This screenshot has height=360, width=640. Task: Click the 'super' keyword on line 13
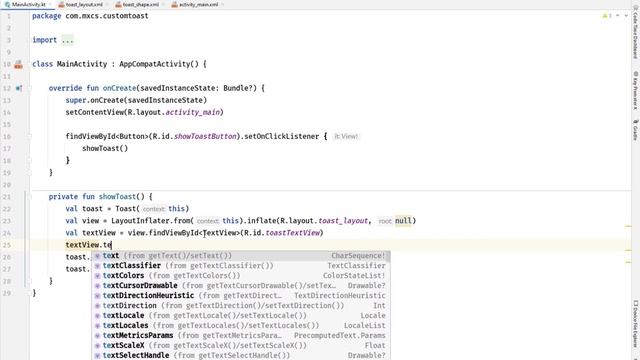click(76, 100)
